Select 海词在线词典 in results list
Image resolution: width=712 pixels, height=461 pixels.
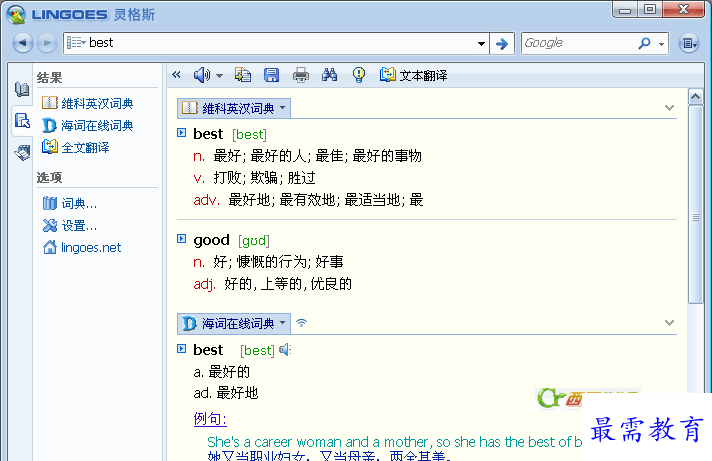(97, 125)
